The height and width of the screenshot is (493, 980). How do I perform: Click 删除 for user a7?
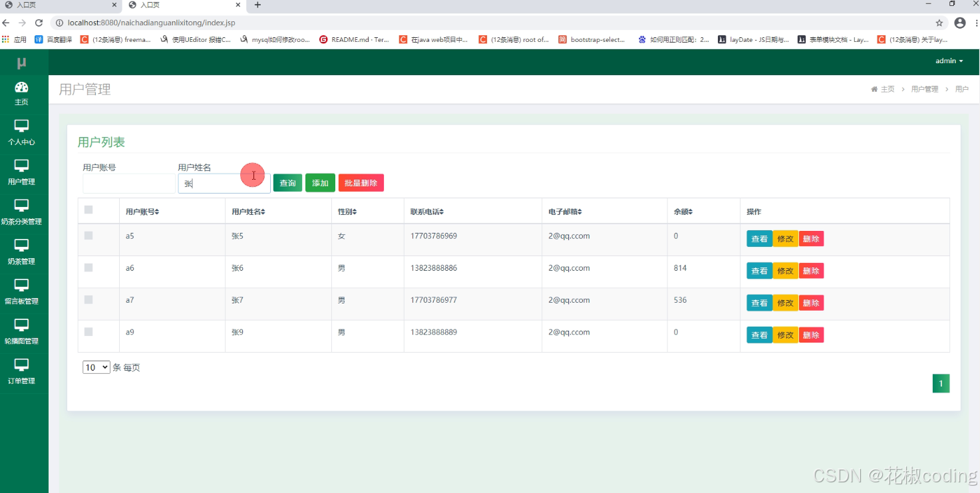(811, 303)
